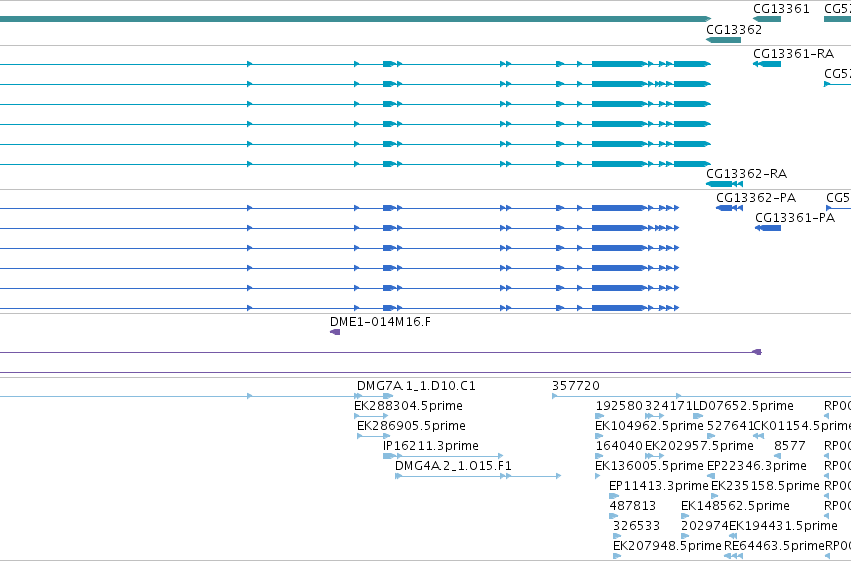Open EST CK01154.5prime

(x=803, y=425)
